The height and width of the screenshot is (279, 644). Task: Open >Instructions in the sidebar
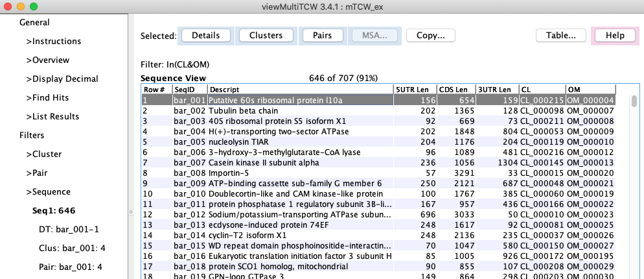54,42
